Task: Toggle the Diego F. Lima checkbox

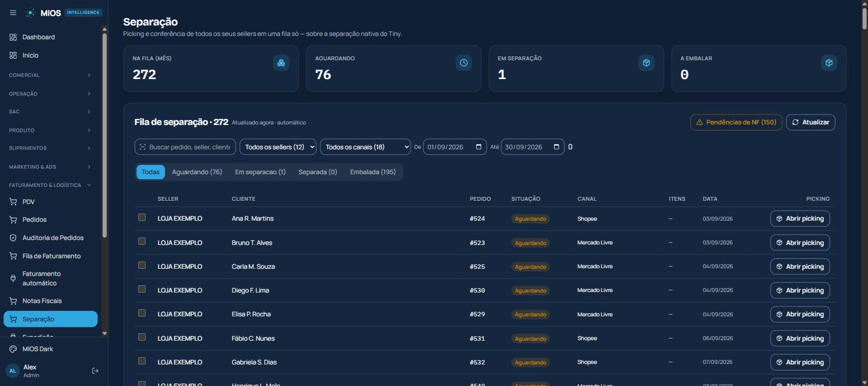Action: [142, 289]
